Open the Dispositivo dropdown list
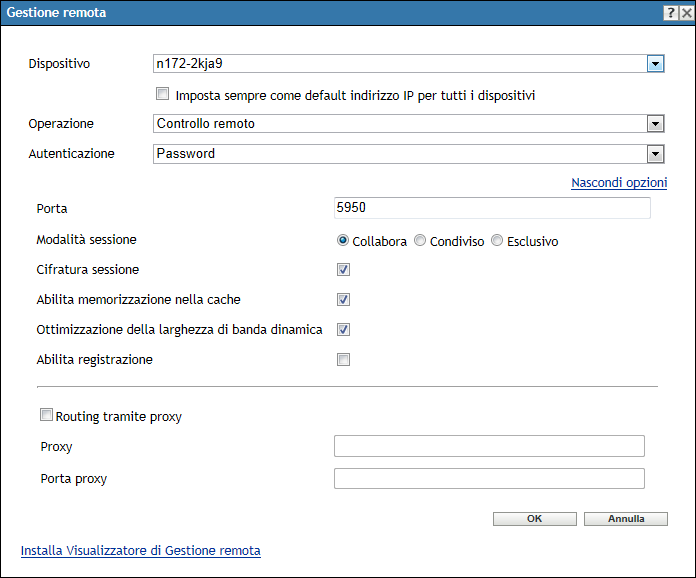 656,64
